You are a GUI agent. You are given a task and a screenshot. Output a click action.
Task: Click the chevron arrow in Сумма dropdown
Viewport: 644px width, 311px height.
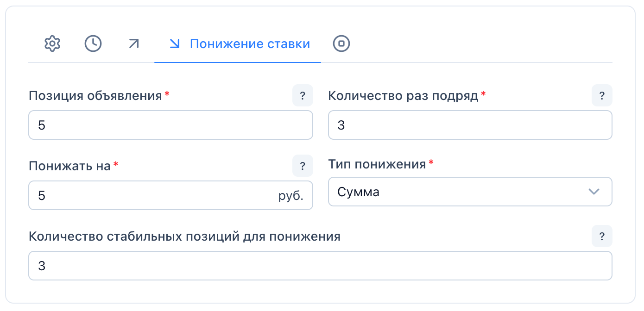[x=593, y=192]
